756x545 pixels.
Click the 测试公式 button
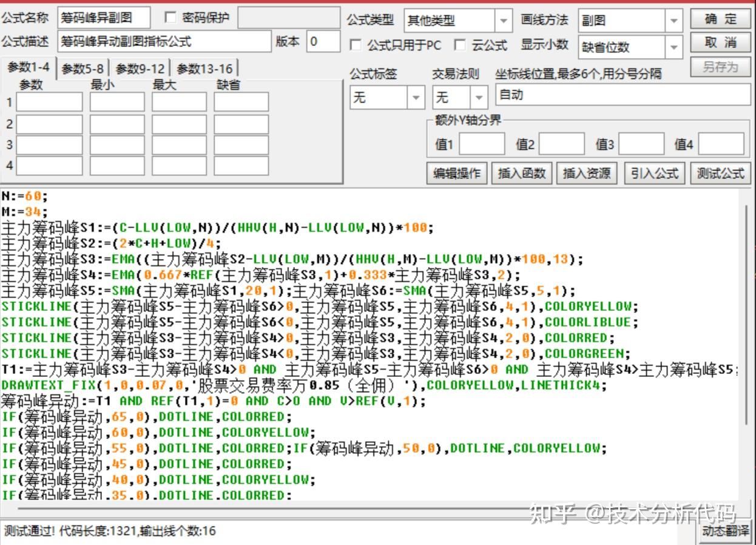pos(720,173)
